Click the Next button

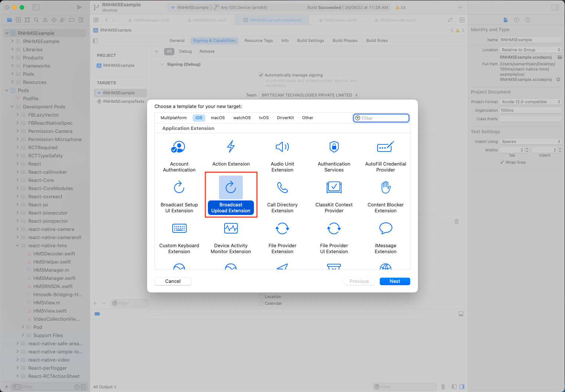coord(395,281)
